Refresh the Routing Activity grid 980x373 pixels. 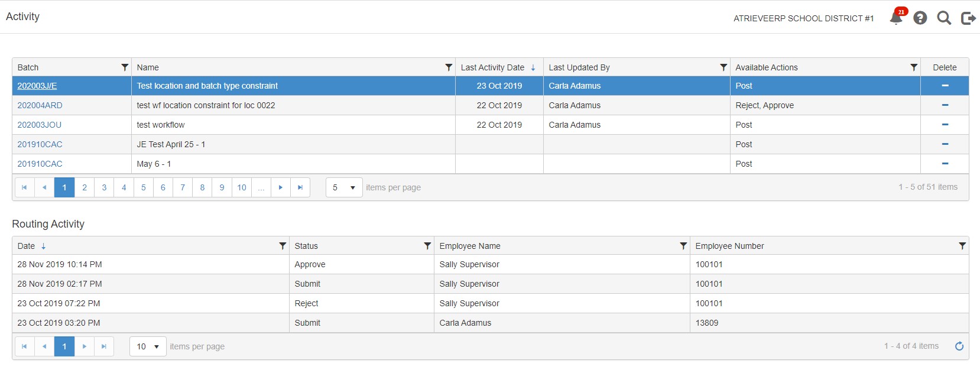[x=959, y=346]
